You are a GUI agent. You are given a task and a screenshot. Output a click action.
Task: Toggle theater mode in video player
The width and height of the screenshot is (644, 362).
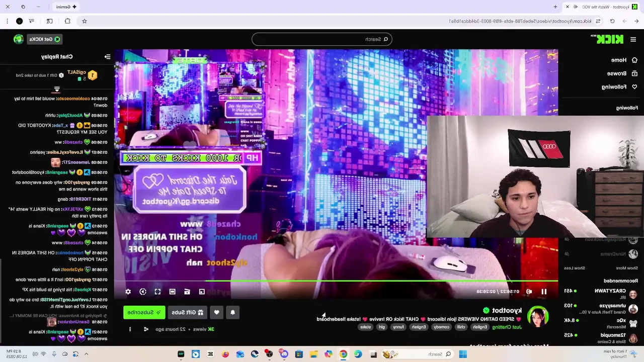click(172, 292)
